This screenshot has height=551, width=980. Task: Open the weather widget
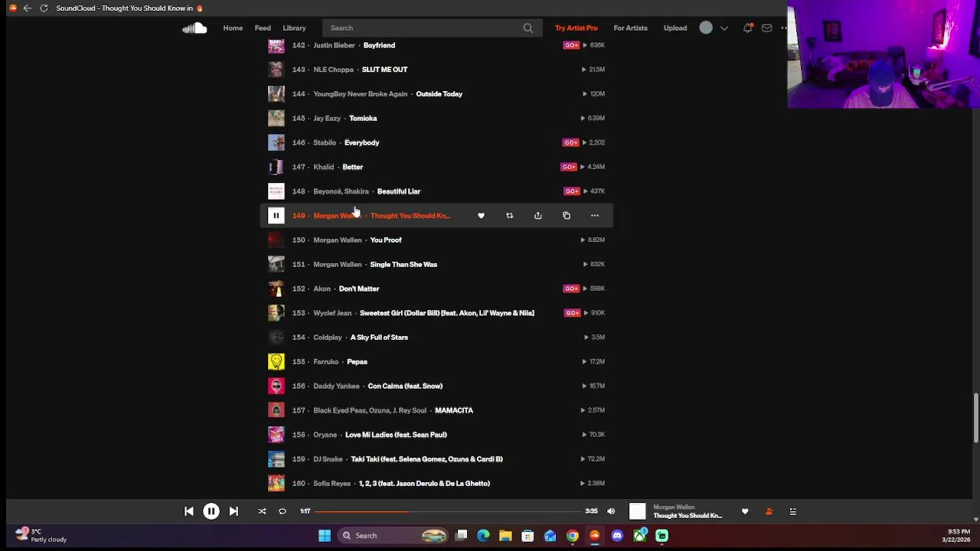pyautogui.click(x=42, y=535)
